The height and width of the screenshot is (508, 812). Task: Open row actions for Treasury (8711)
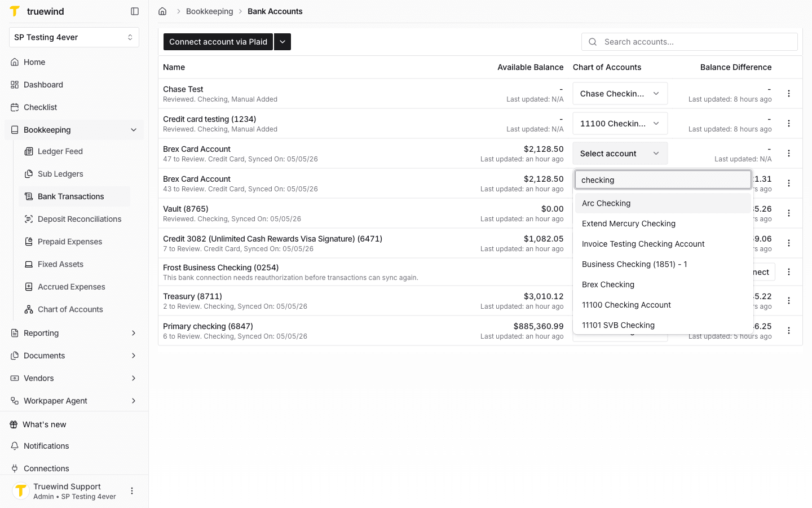pyautogui.click(x=789, y=301)
